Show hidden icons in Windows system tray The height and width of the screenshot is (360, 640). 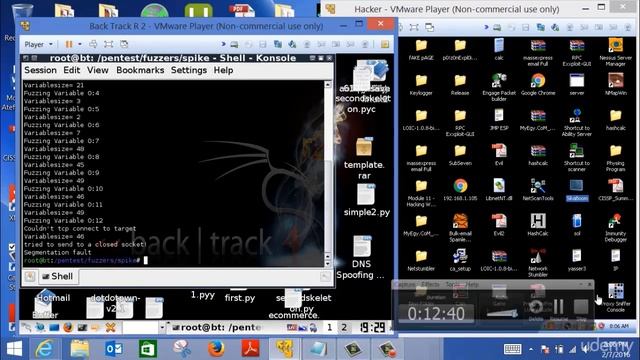click(x=531, y=349)
